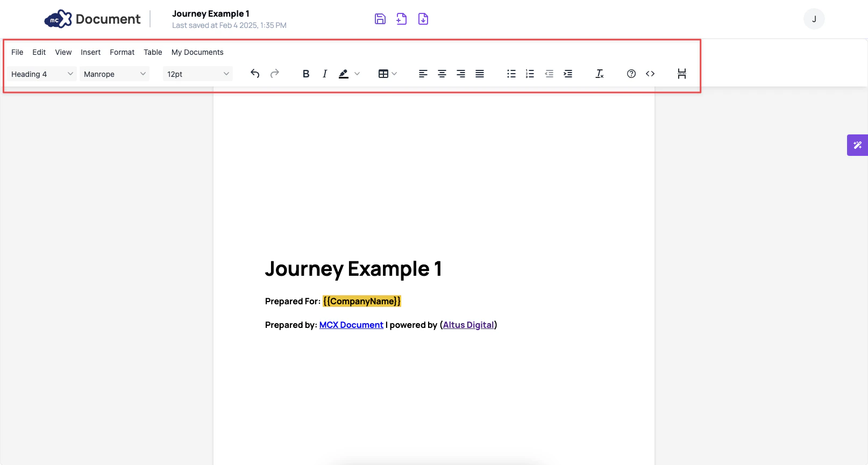Decrease the indent
This screenshot has height=465, width=868.
click(x=549, y=74)
